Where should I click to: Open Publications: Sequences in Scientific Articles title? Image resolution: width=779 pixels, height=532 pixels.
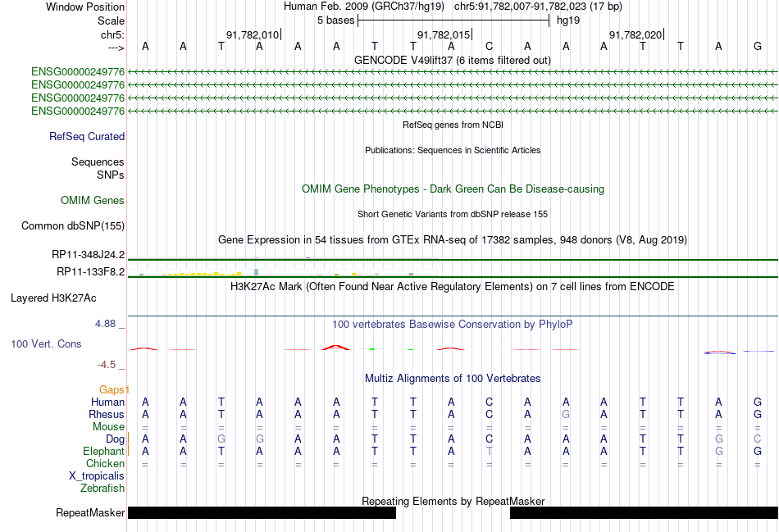(x=453, y=150)
